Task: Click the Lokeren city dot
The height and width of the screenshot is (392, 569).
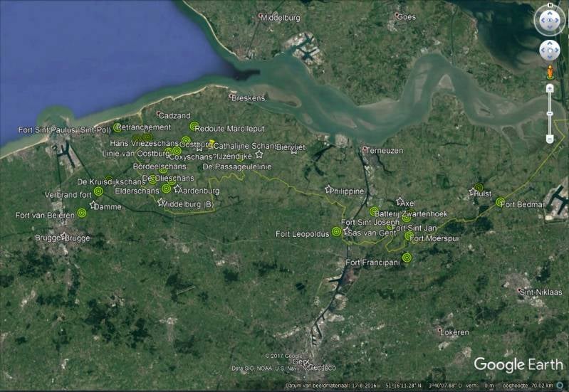Action: click(x=440, y=330)
